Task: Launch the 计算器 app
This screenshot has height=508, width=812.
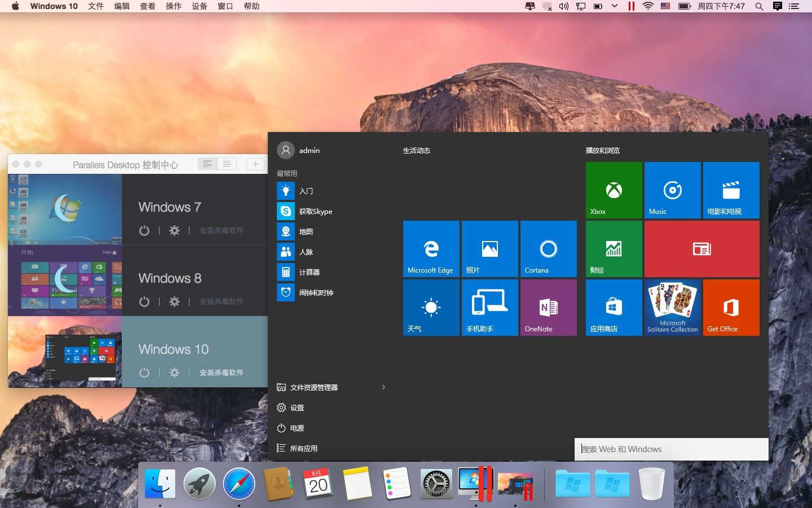Action: point(309,272)
